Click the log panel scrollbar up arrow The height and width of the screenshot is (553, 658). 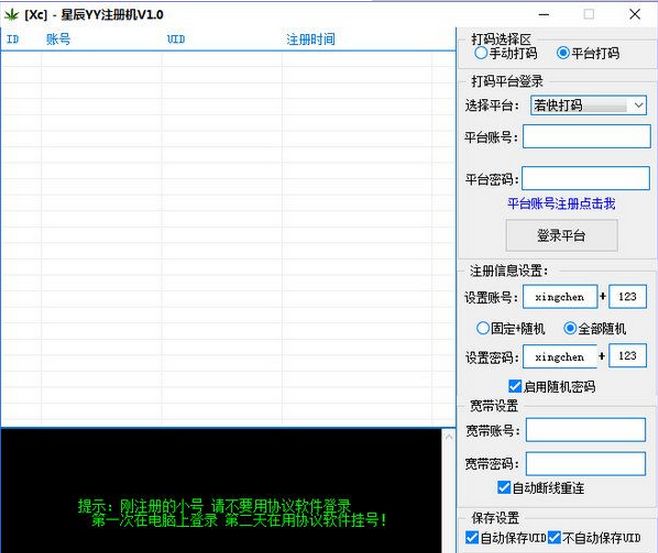click(449, 437)
